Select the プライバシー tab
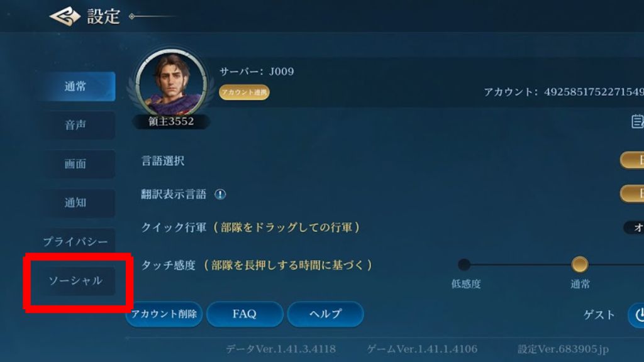This screenshot has height=362, width=644. pyautogui.click(x=75, y=241)
